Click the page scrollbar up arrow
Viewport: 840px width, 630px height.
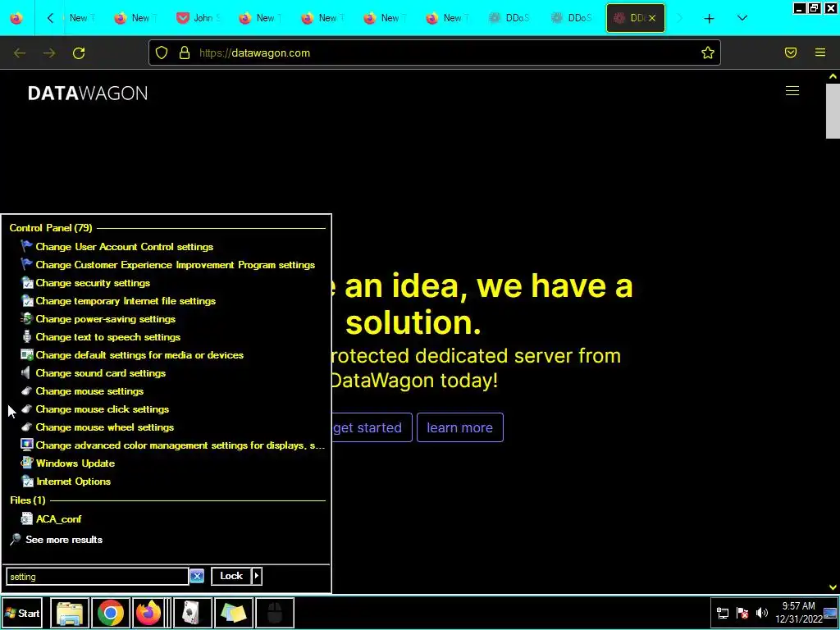point(833,76)
